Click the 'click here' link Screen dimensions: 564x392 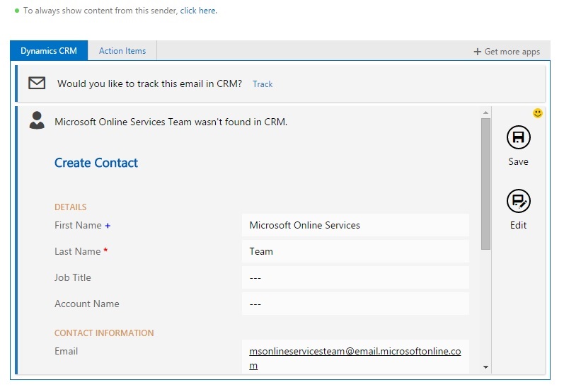[198, 11]
